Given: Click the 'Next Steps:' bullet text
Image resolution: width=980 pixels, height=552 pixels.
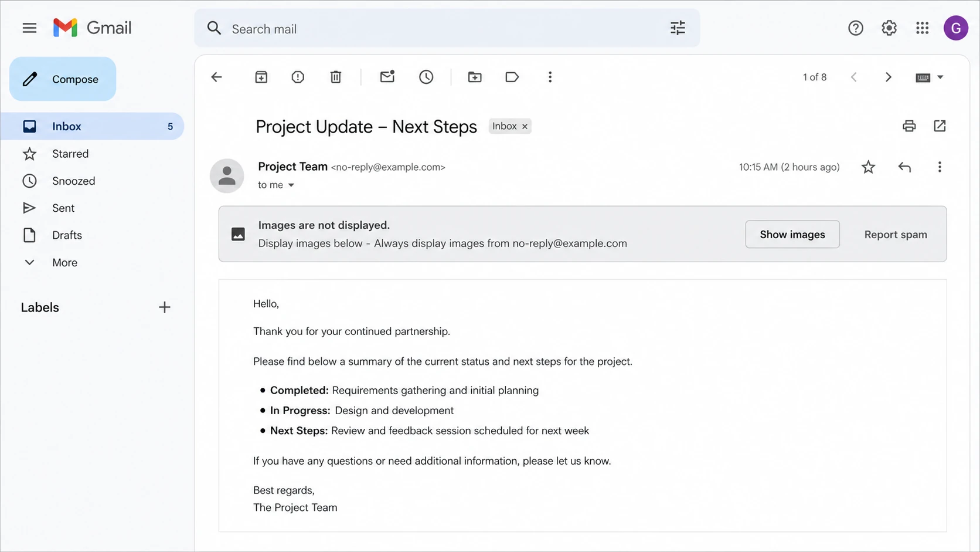Looking at the screenshot, I should (299, 431).
